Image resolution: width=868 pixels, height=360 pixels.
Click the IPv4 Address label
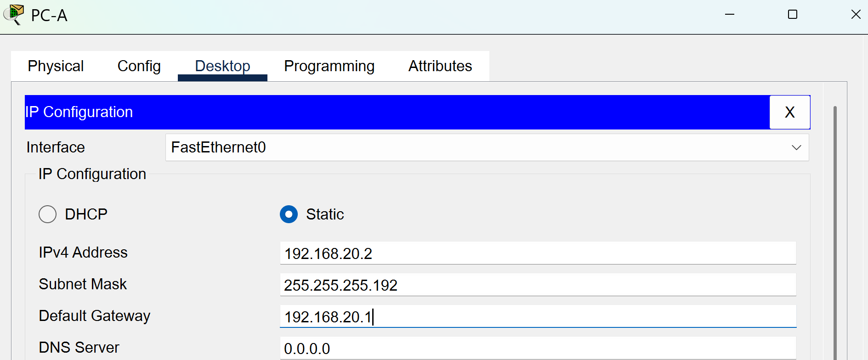coord(83,253)
